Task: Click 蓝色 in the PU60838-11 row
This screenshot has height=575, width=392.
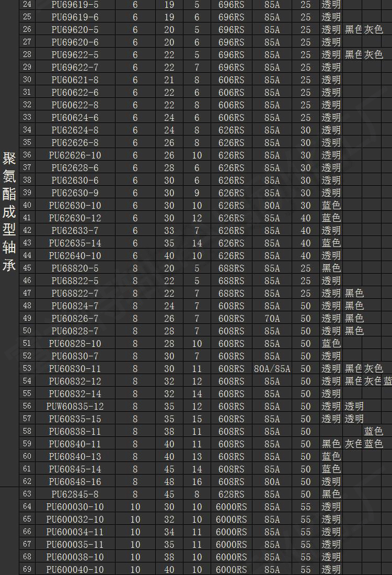Action: click(x=374, y=432)
